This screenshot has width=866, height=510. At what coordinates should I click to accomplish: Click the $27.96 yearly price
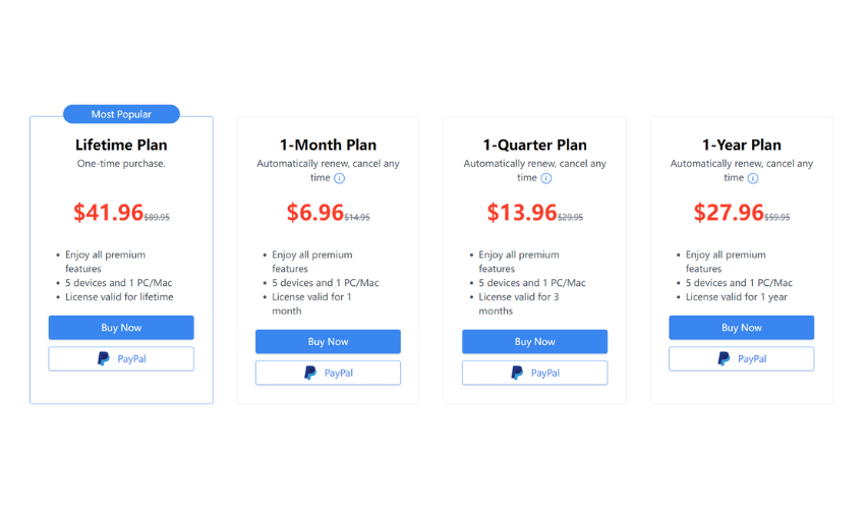[x=728, y=212]
